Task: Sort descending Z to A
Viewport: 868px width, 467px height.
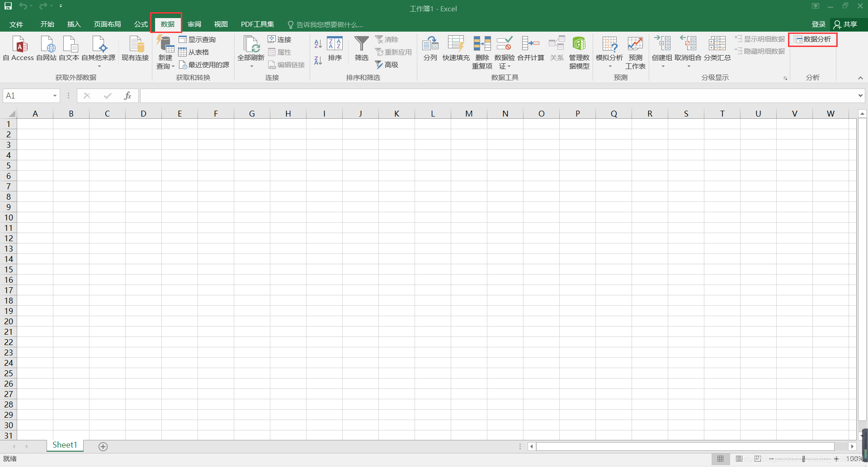Action: point(318,60)
